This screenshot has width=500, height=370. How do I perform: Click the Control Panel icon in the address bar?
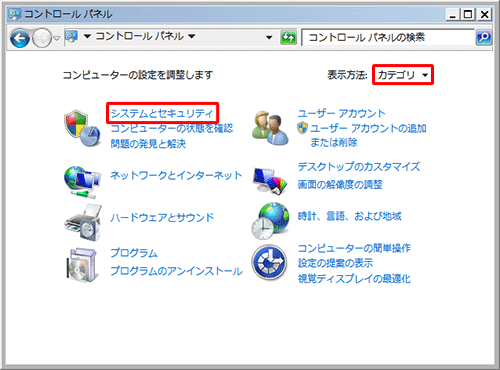pos(71,36)
